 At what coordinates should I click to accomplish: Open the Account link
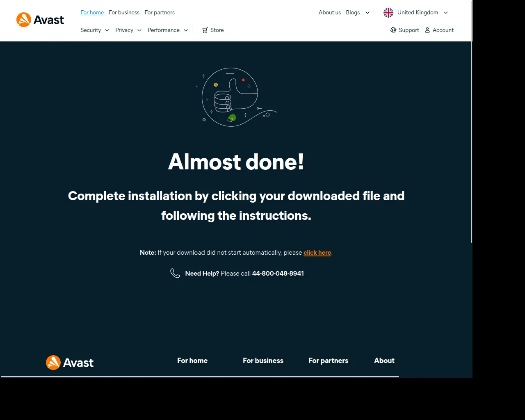pos(439,30)
